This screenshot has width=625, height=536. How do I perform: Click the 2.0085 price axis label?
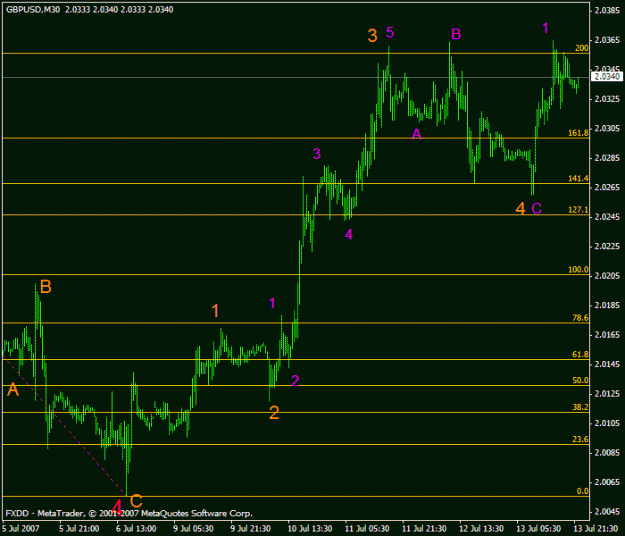coord(607,453)
